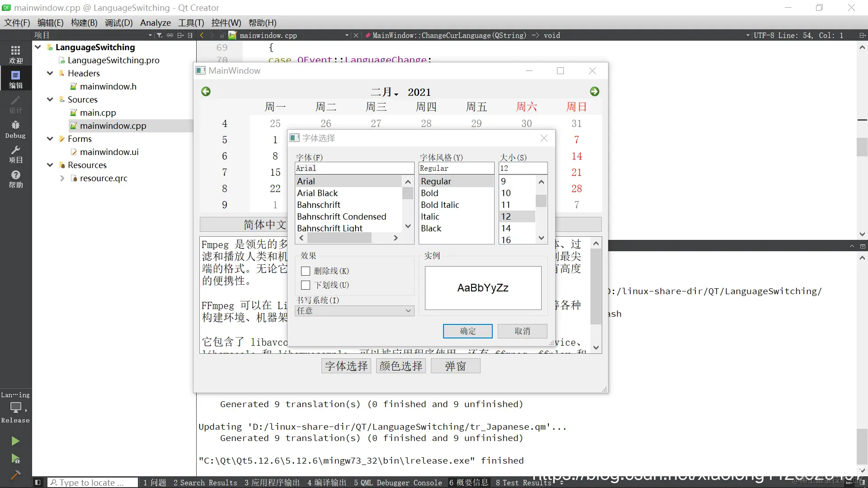The height and width of the screenshot is (488, 868).
Task: Click the Build hammer icon
Action: [15, 474]
